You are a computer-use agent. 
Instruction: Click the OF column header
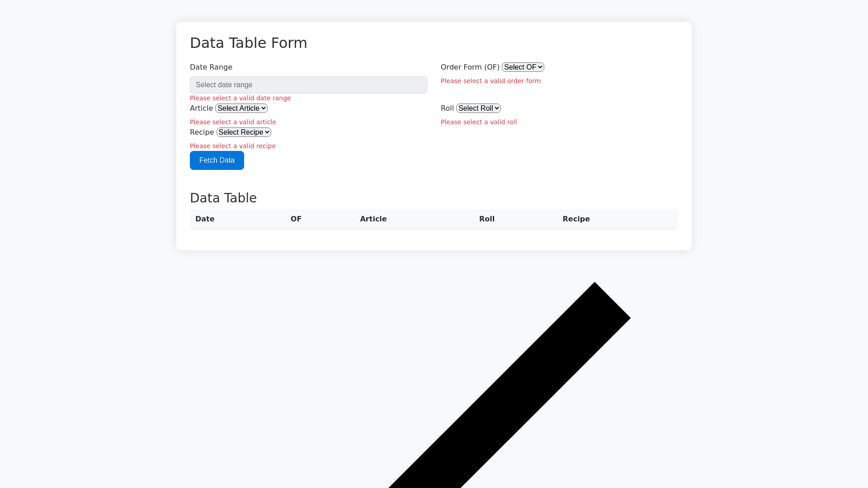click(296, 219)
